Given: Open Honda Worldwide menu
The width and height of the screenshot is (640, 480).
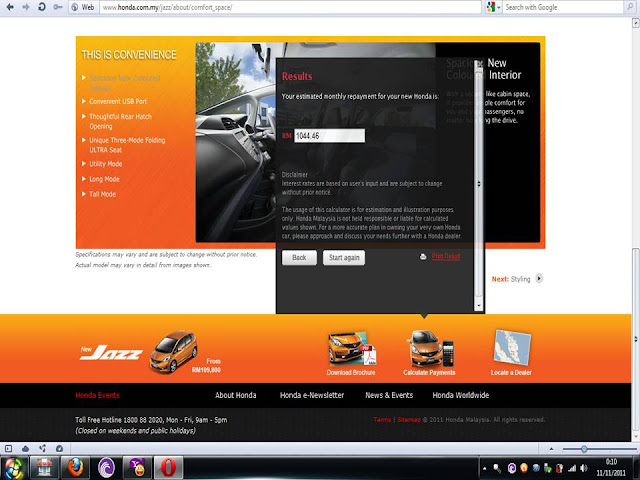Looking at the screenshot, I should coord(461,395).
